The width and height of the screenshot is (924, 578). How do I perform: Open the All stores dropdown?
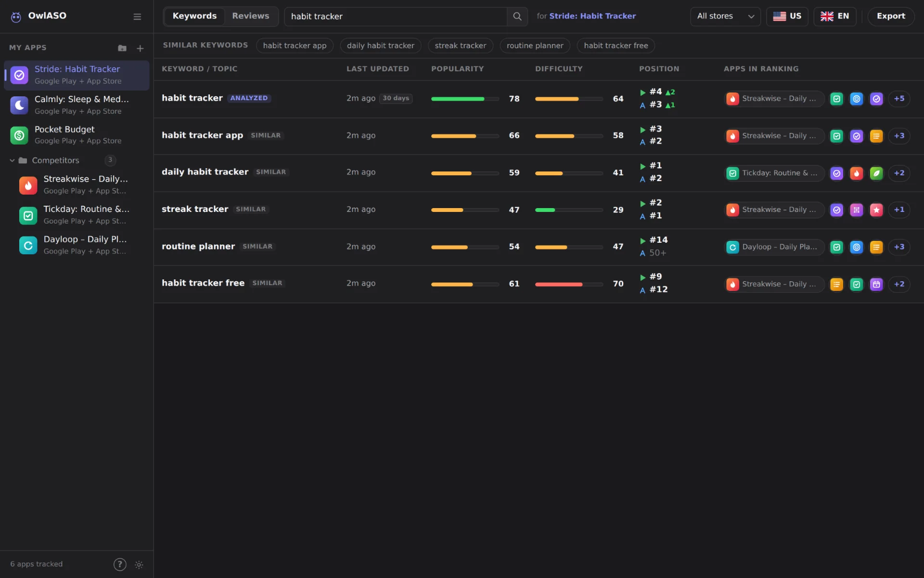point(725,16)
